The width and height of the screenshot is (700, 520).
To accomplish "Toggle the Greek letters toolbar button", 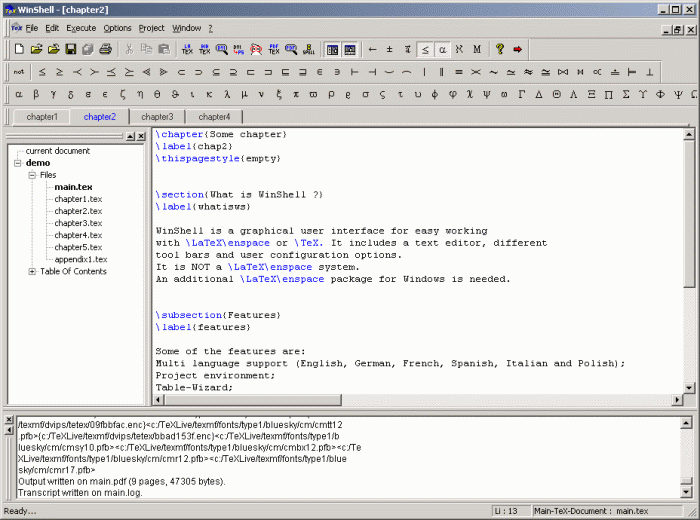I will (442, 50).
